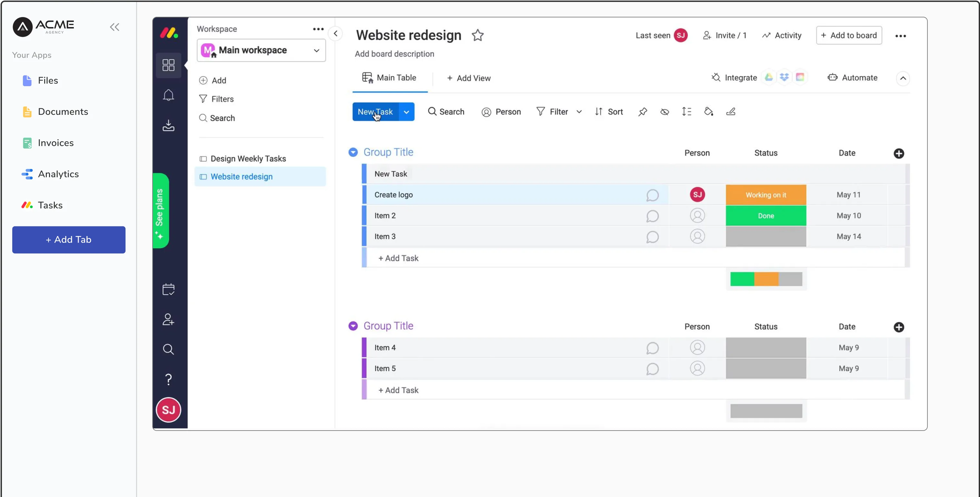
Task: Open the My Work calendar icon
Action: click(168, 289)
